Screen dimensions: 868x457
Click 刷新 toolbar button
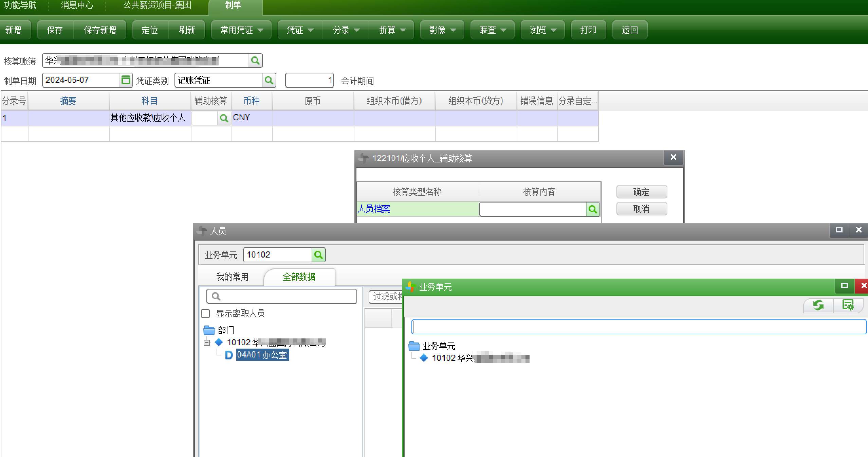[187, 30]
